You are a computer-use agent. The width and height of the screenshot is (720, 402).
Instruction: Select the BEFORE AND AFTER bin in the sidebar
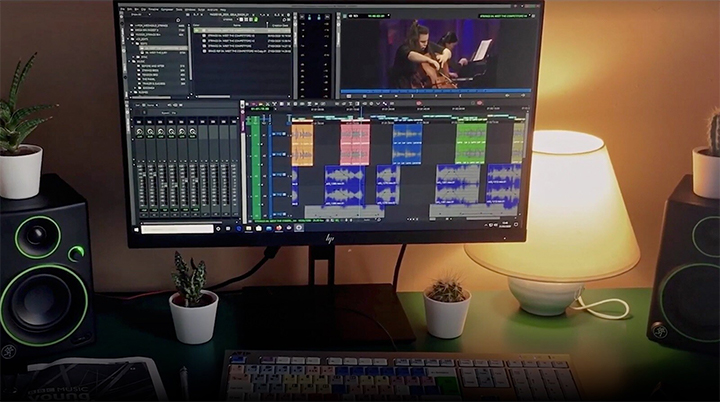(x=152, y=66)
